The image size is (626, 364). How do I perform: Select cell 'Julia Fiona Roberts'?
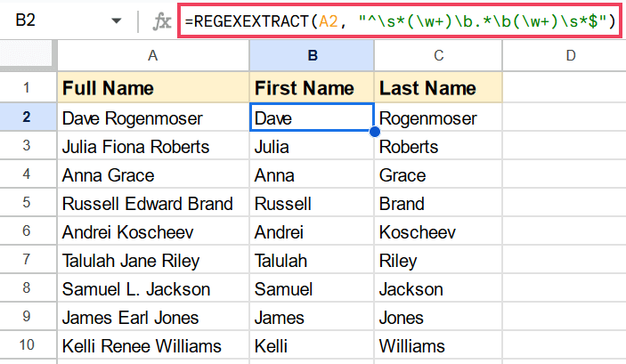coord(153,146)
